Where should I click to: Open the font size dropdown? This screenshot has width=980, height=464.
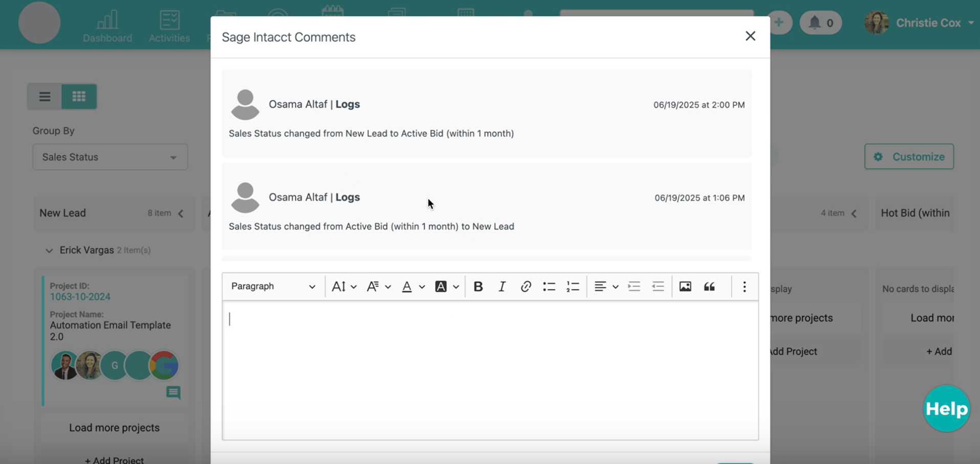pyautogui.click(x=344, y=286)
